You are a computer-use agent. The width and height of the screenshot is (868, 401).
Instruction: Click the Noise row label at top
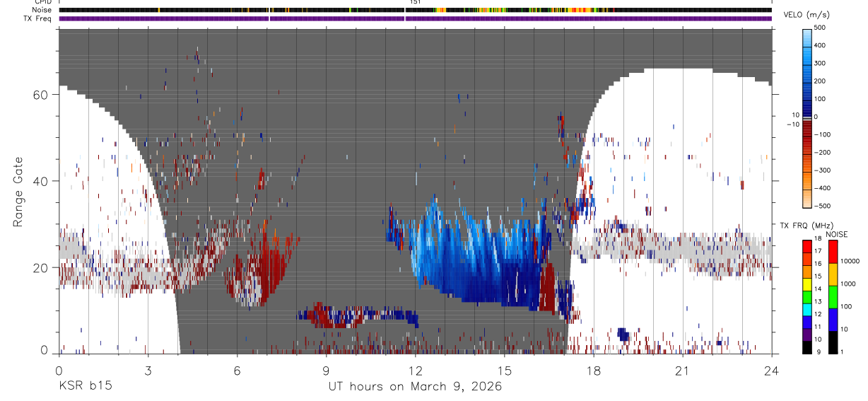(42, 10)
